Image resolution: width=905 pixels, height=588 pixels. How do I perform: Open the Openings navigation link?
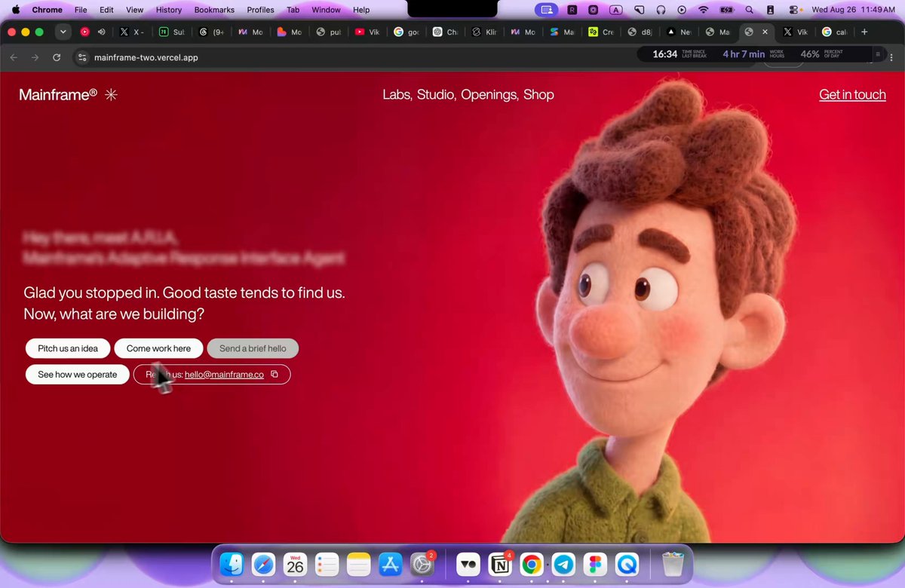(489, 95)
